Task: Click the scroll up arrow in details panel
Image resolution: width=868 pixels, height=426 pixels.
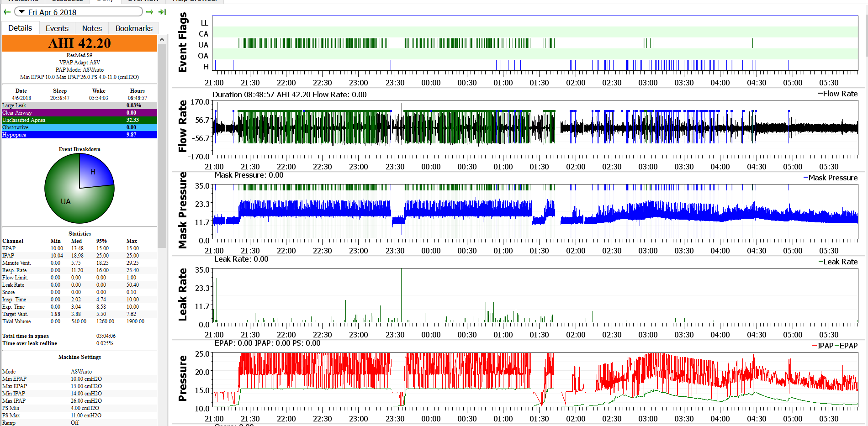Action: pyautogui.click(x=162, y=40)
